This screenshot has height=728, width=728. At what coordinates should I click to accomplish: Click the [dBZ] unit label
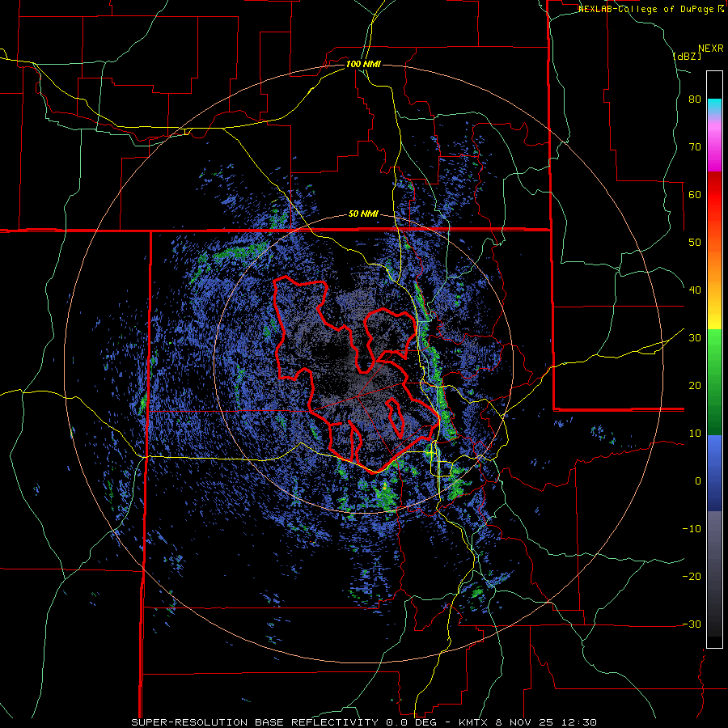[687, 56]
